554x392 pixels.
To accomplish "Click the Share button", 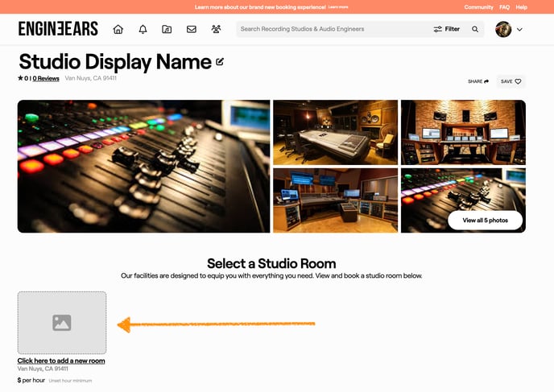I will [478, 81].
